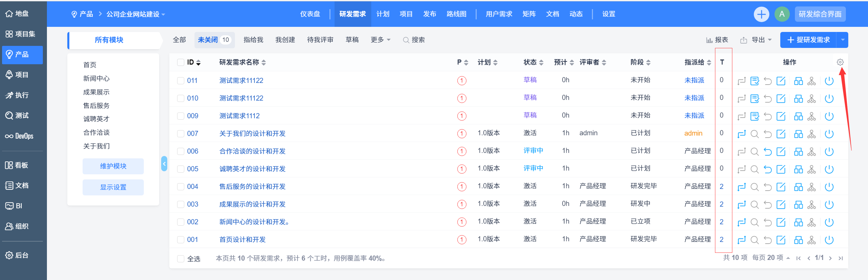Click the close power icon for requirement 007

click(829, 134)
